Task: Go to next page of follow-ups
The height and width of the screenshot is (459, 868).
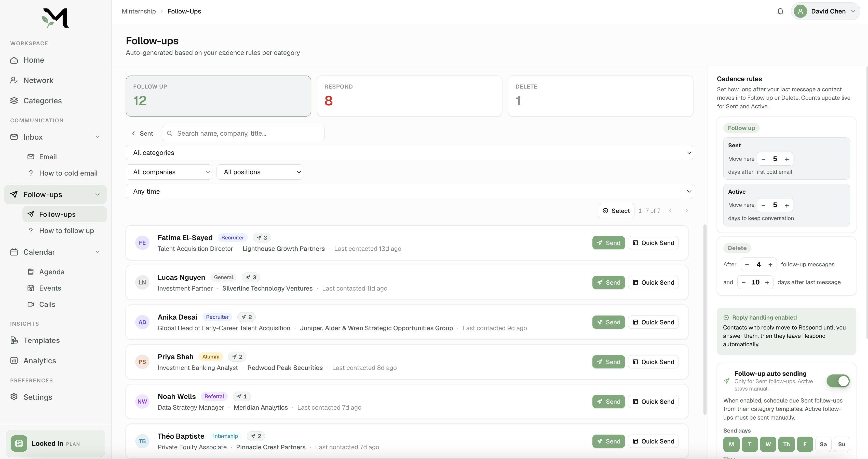Action: [686, 211]
